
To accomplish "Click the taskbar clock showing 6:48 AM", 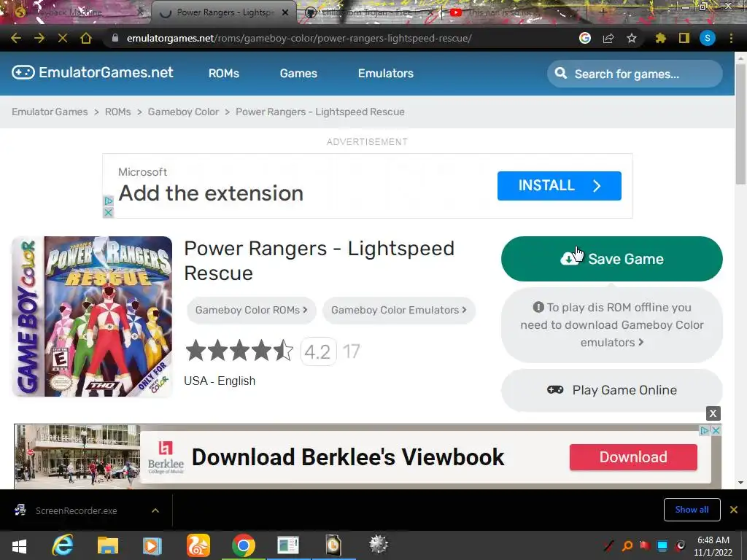I will (713, 545).
